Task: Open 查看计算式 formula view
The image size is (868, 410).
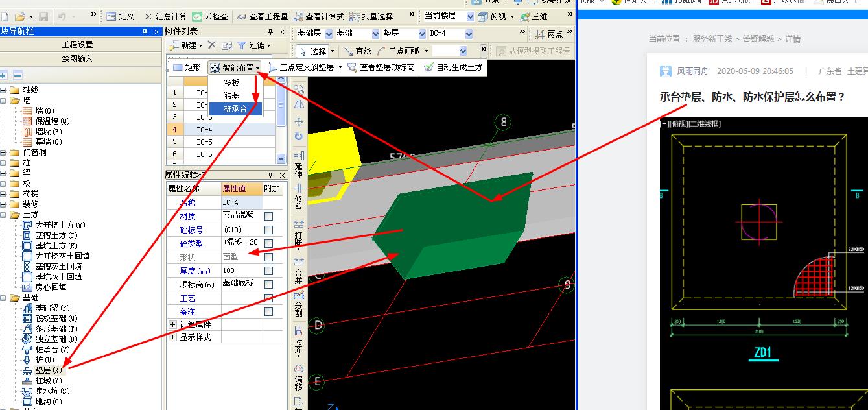Action: coord(320,16)
